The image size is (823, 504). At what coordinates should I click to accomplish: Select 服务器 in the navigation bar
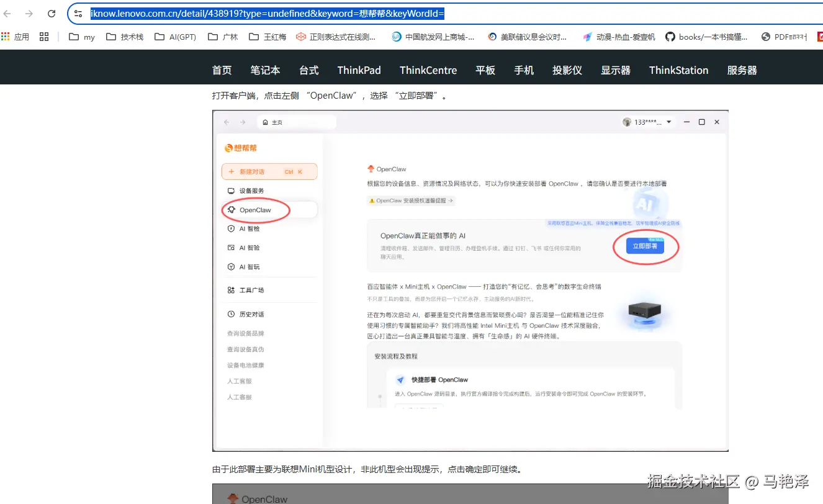pyautogui.click(x=742, y=70)
